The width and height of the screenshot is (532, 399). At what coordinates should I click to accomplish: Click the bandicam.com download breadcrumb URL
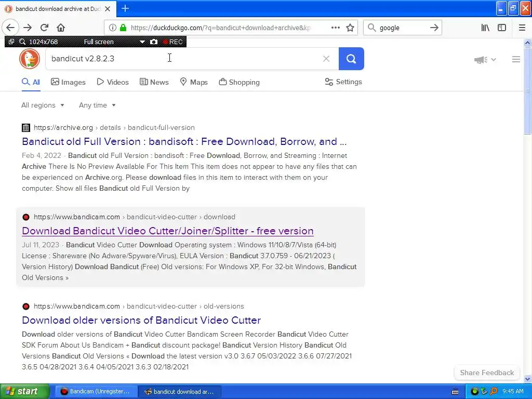pyautogui.click(x=135, y=217)
